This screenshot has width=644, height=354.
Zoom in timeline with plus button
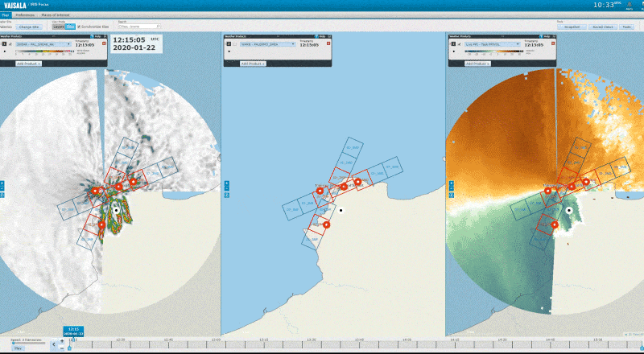tap(63, 341)
